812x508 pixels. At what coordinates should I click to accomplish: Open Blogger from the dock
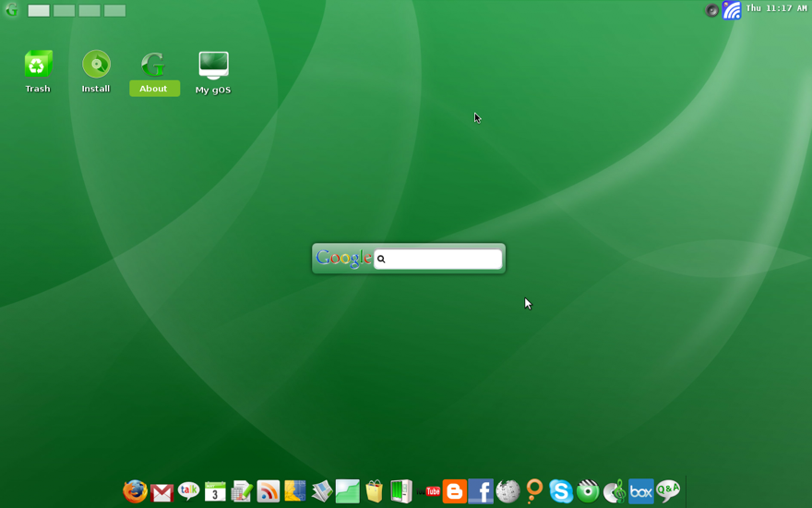tap(455, 491)
